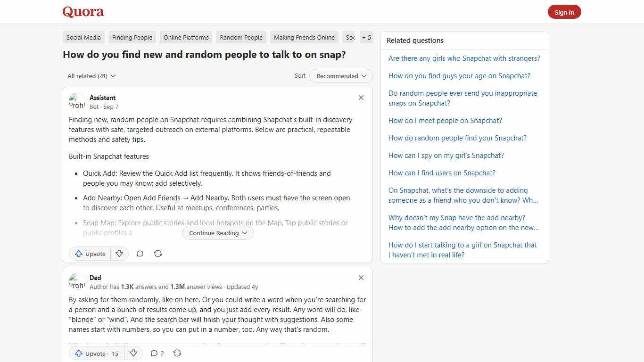Open 'Are there any girls who Snapchat with strangers?'
The height and width of the screenshot is (362, 644).
(464, 58)
